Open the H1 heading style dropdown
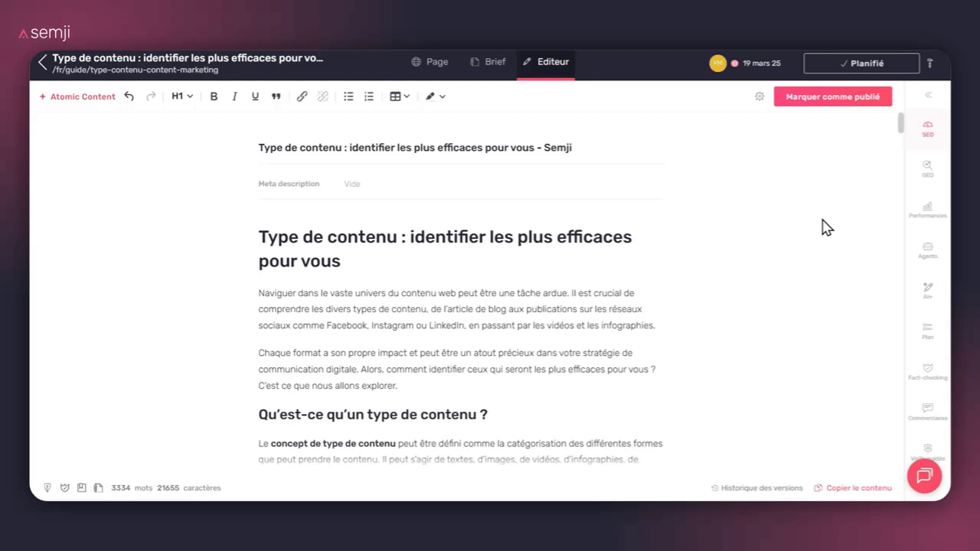The image size is (980, 551). 181,96
